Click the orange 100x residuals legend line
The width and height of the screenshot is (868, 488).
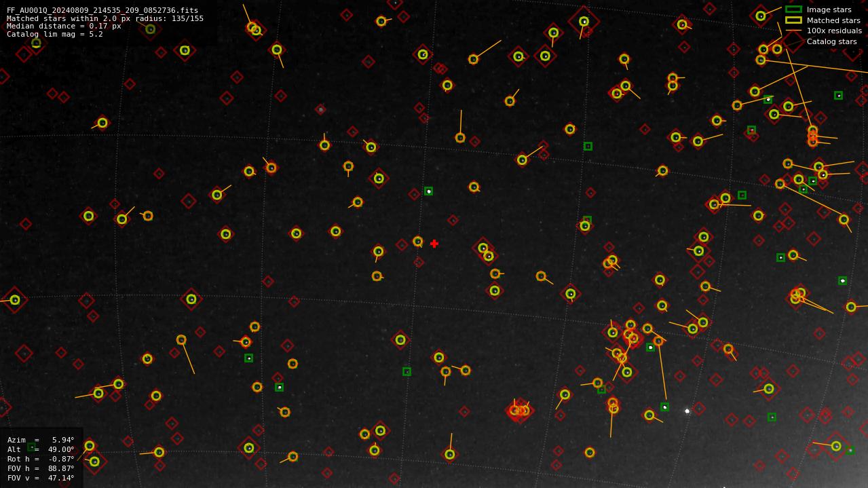[793, 31]
